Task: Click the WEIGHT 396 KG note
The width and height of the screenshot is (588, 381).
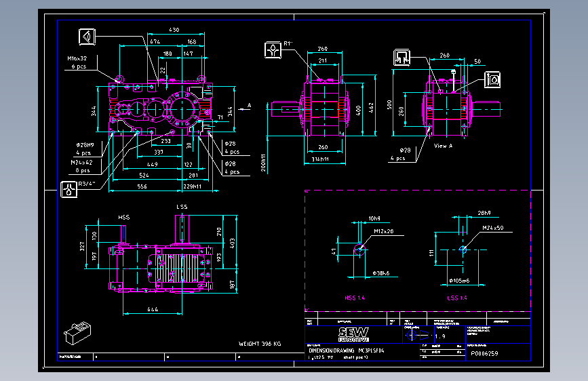Action: coord(260,344)
